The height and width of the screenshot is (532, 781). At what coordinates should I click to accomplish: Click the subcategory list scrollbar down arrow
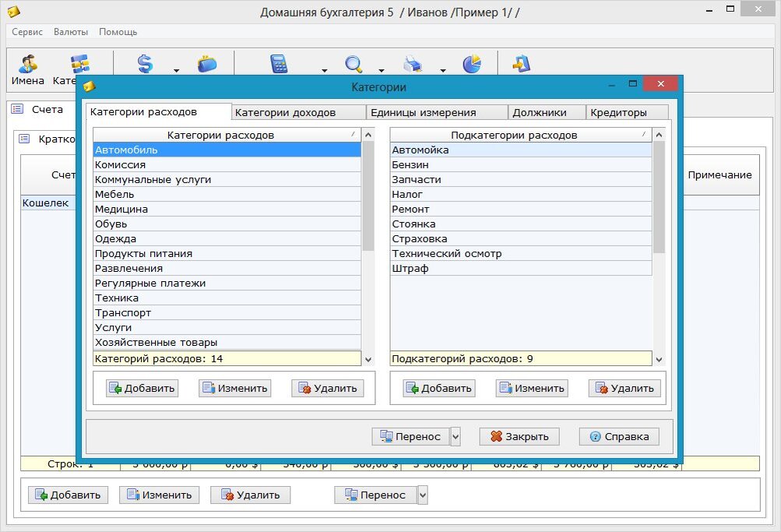pos(659,359)
